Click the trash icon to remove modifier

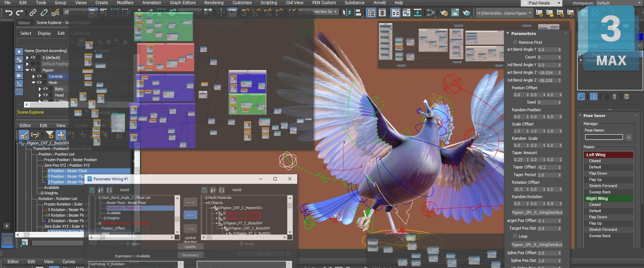[614, 97]
